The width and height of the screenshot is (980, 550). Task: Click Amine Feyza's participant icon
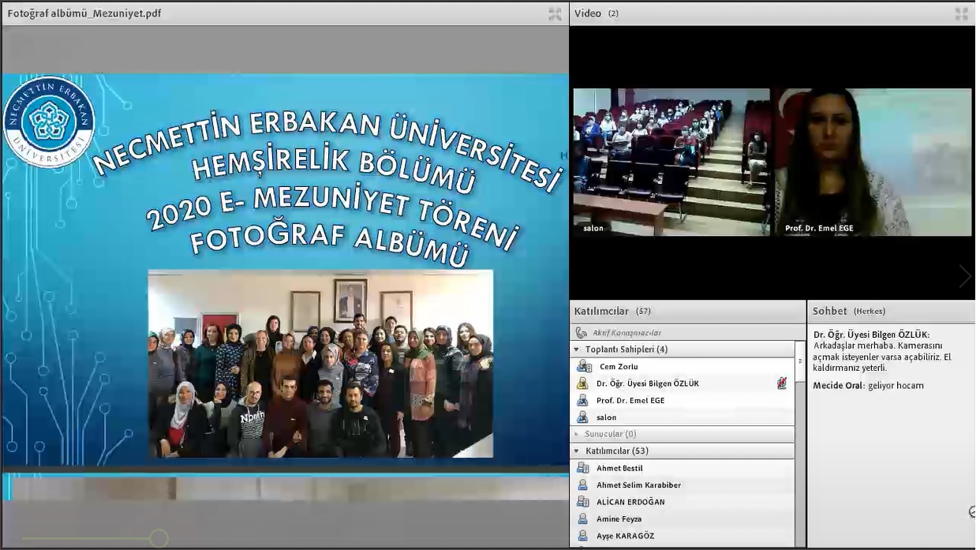(582, 519)
